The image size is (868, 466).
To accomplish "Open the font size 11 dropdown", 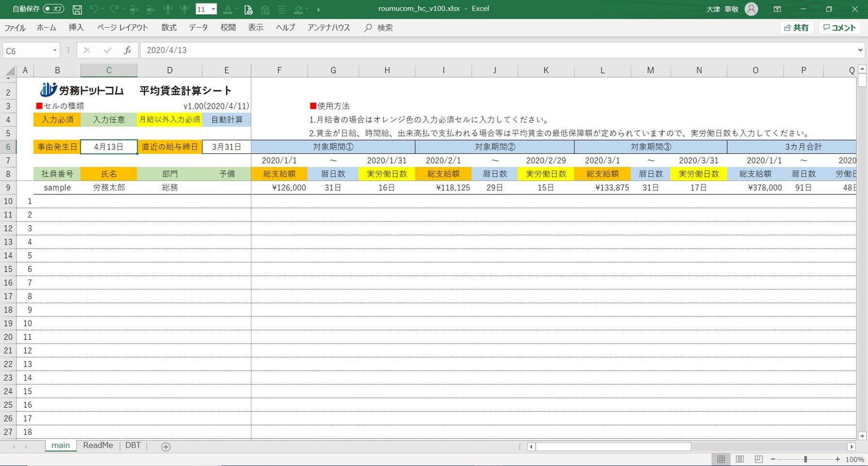I will 213,9.
